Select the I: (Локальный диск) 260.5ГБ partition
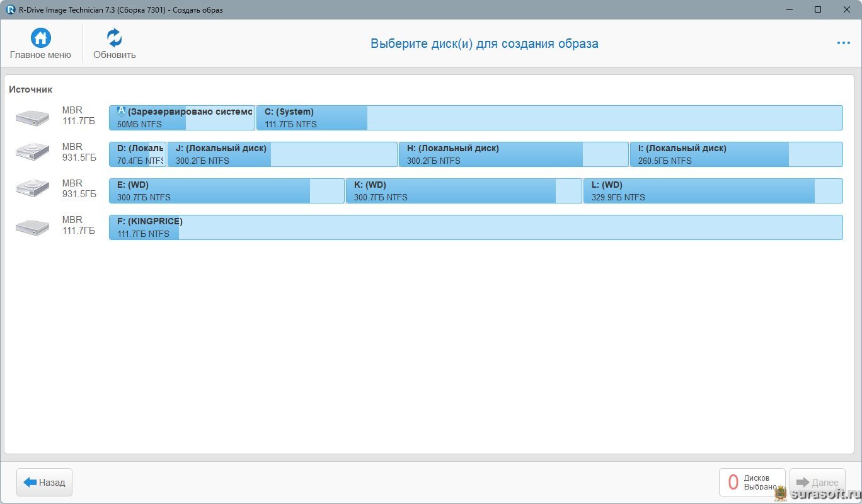862x504 pixels. 737,154
